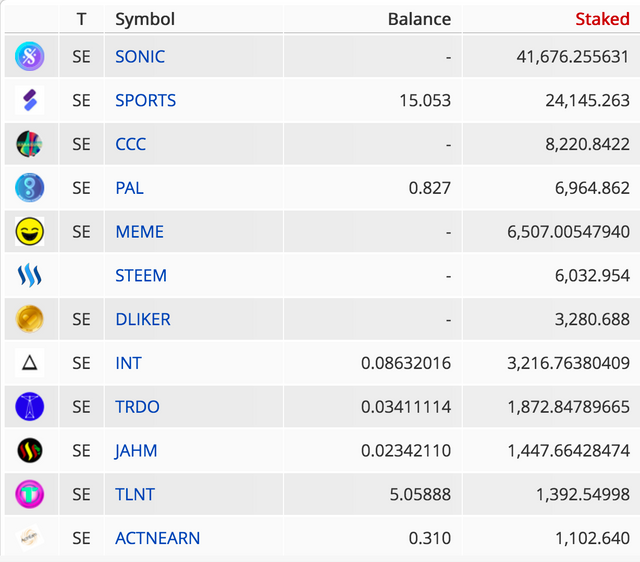The width and height of the screenshot is (640, 562).
Task: Click the TRDO blue circle icon
Action: point(29,407)
